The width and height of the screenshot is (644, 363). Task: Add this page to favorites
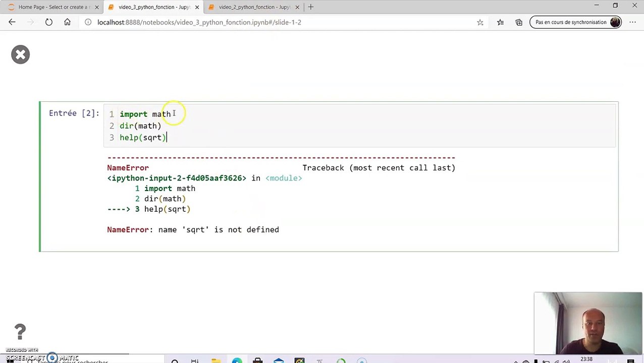tap(480, 22)
